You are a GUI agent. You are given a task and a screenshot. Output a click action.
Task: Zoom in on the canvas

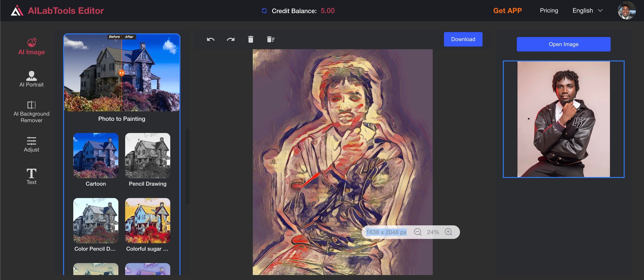coord(448,232)
